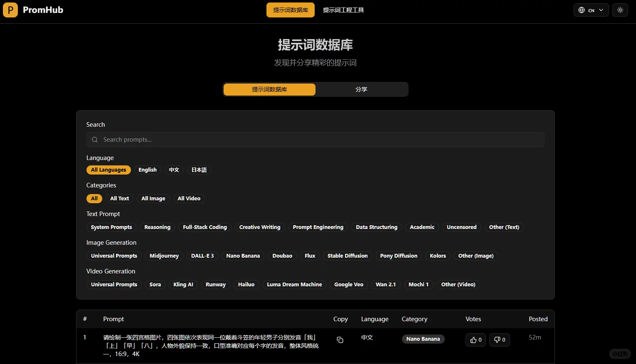Copy the first prompt using the copy icon
Image resolution: width=636 pixels, height=364 pixels.
[340, 340]
